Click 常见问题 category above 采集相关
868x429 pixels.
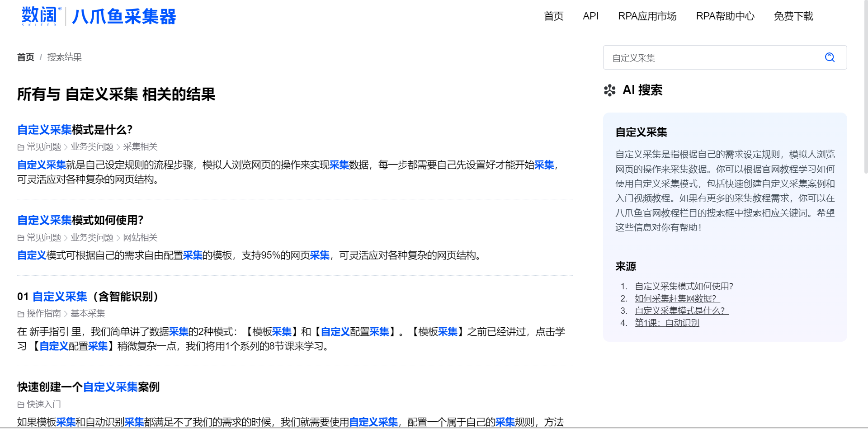pos(44,147)
